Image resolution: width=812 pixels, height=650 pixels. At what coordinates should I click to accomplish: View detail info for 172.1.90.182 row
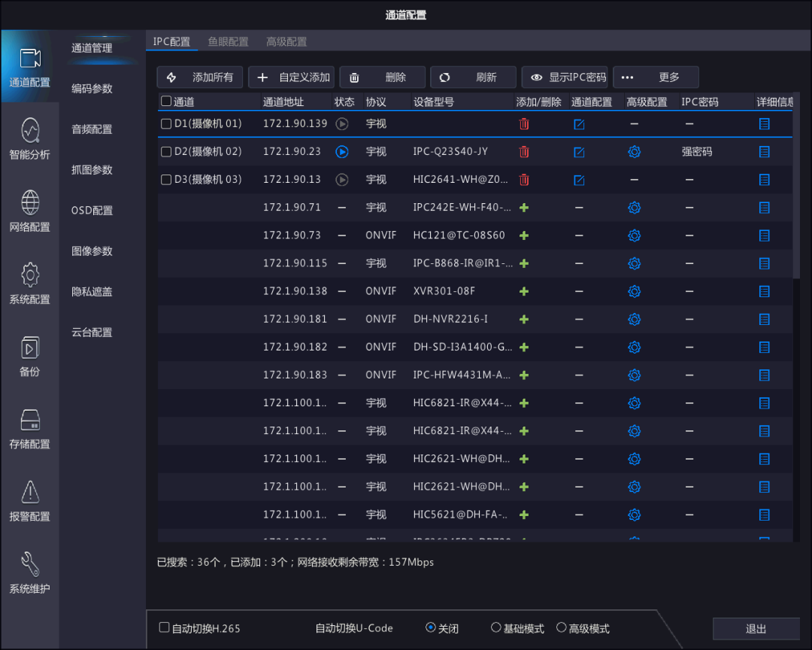click(x=765, y=348)
